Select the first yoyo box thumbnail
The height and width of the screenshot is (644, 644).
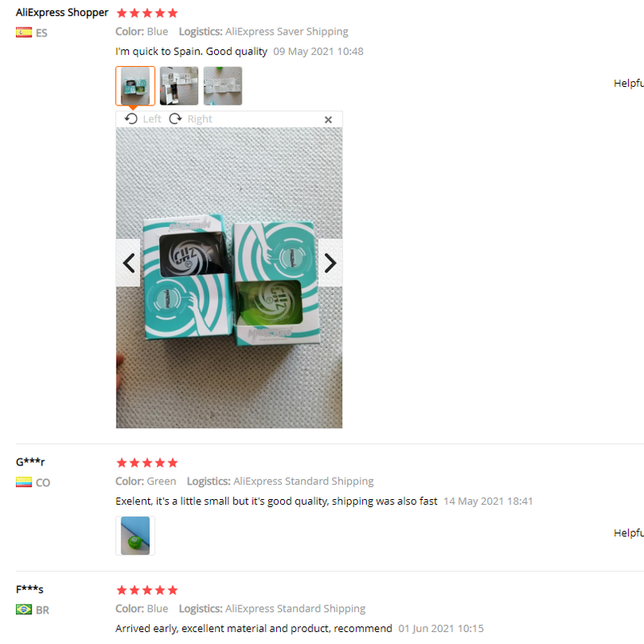(x=135, y=86)
